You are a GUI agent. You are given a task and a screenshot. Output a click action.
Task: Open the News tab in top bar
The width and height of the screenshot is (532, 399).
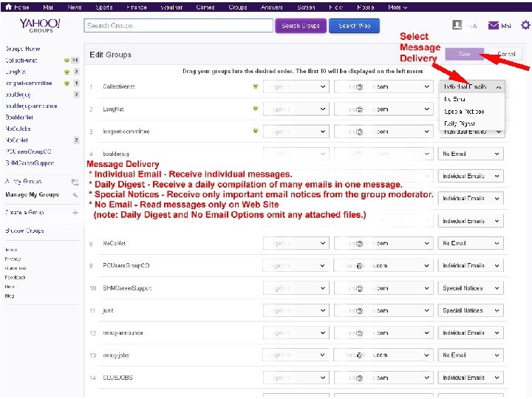point(75,7)
